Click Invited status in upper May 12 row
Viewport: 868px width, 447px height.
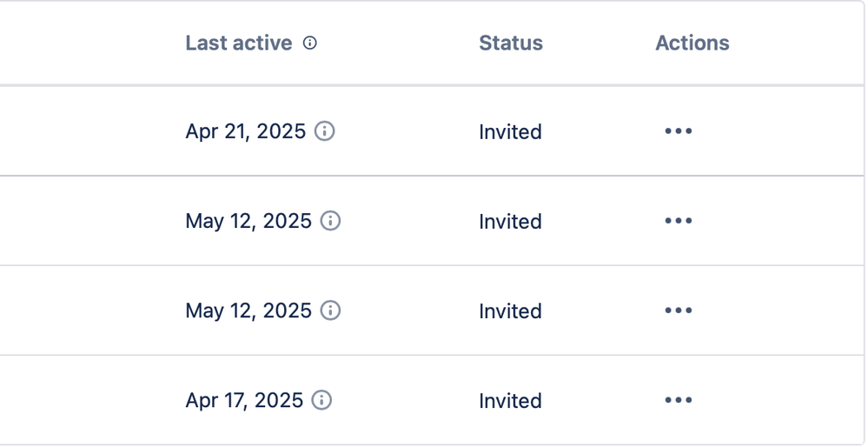[510, 222]
